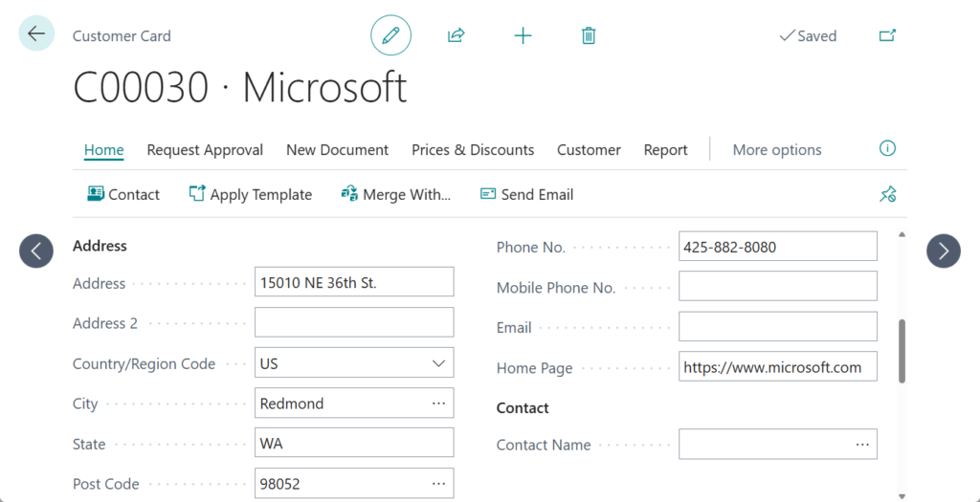This screenshot has height=502, width=980.
Task: Open the Country/Region Code dropdown
Action: 438,363
